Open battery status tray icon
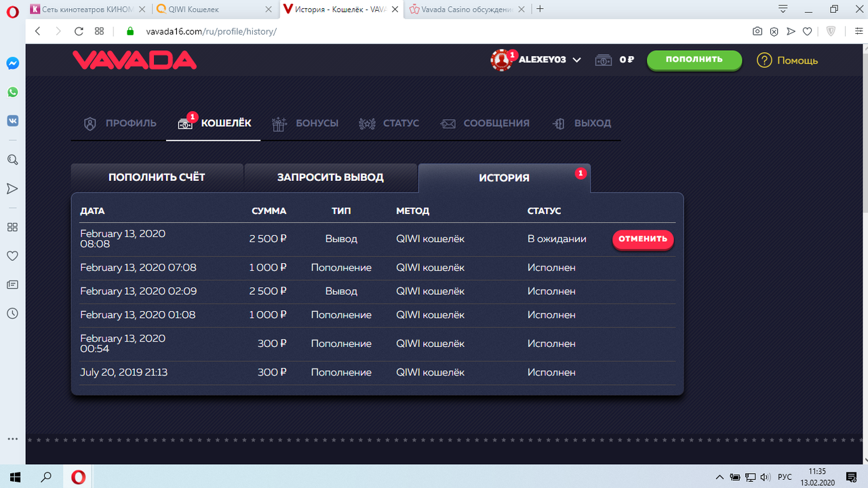 (x=736, y=477)
